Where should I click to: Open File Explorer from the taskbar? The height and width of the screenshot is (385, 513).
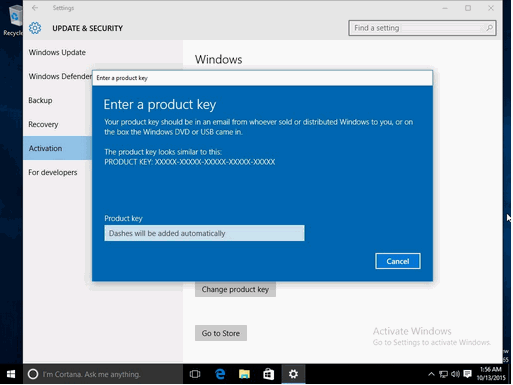click(244, 374)
